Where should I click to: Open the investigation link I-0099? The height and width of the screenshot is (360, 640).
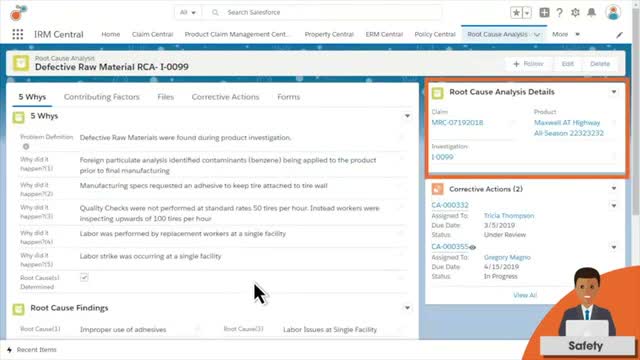tap(442, 157)
